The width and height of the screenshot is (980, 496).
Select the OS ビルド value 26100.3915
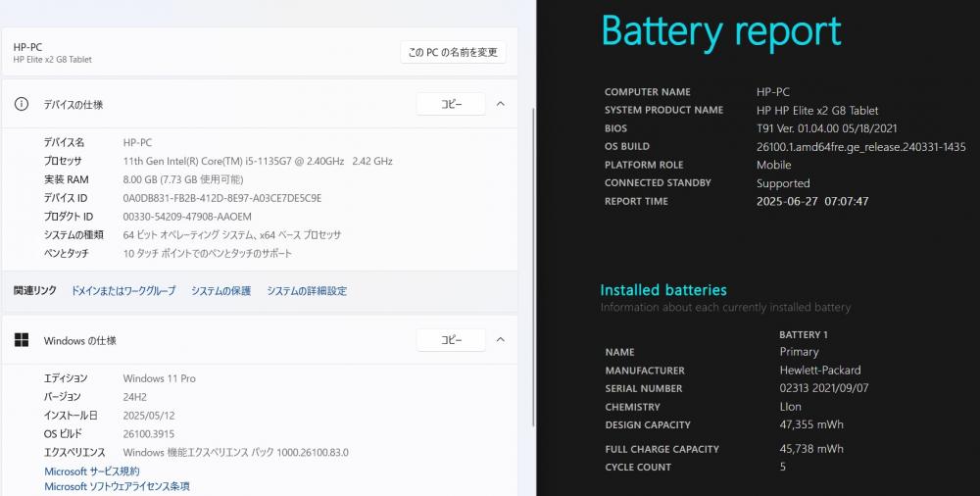tap(149, 433)
